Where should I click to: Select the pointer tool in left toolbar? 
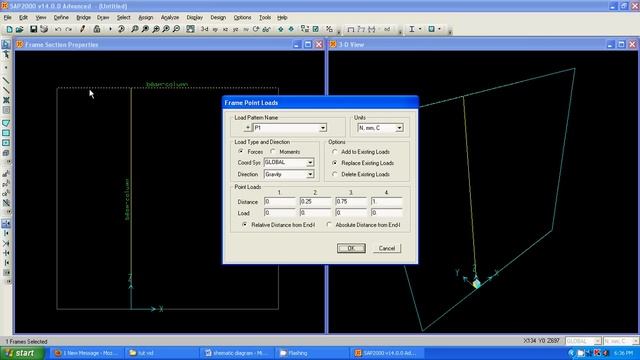[x=6, y=44]
